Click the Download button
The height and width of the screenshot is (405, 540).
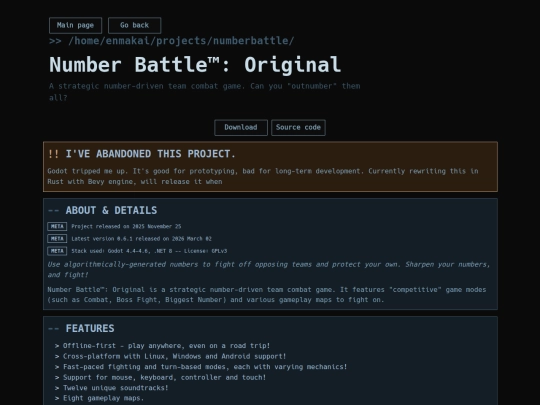pos(241,127)
